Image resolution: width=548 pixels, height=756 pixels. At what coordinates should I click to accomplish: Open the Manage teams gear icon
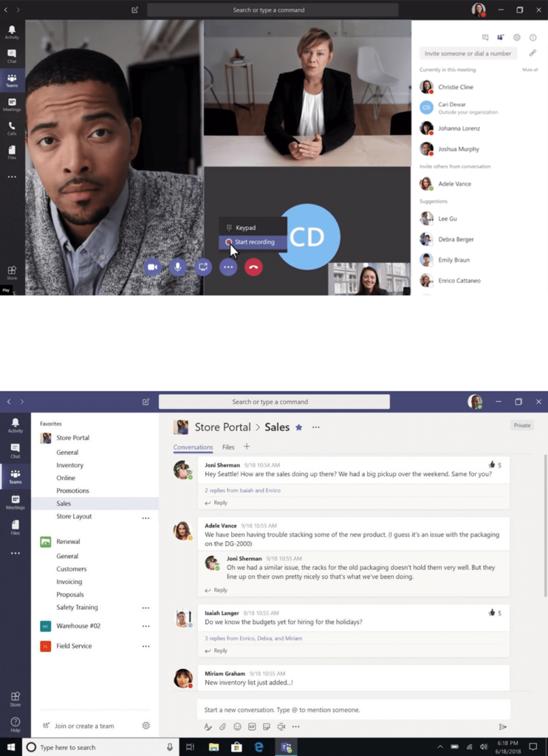(x=146, y=726)
